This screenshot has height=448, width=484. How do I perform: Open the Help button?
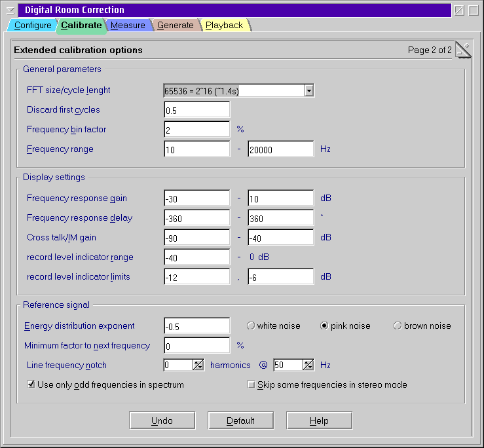click(x=319, y=420)
